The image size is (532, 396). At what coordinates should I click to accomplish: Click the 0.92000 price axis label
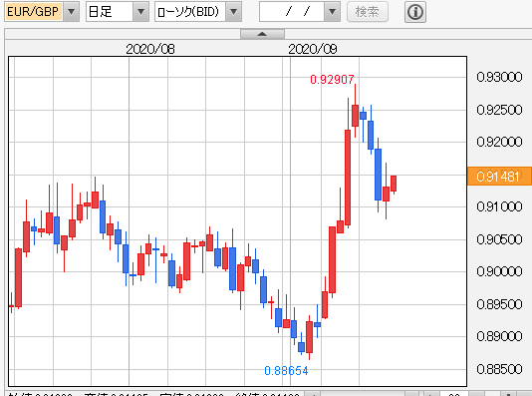pos(499,142)
